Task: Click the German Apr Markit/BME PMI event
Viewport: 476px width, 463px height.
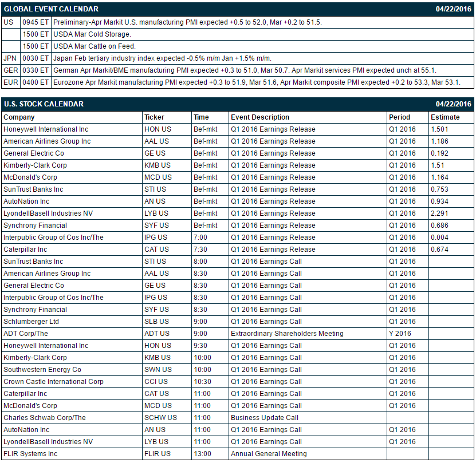Action: (x=245, y=70)
